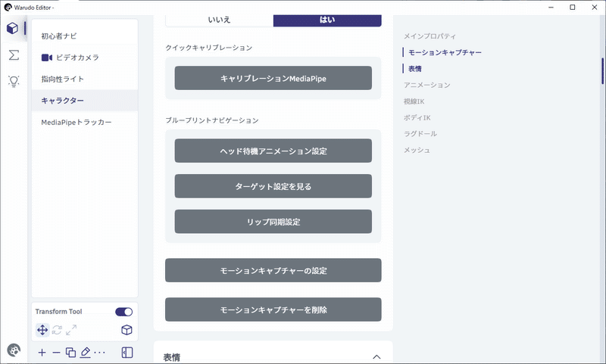This screenshot has width=606, height=364.
Task: Click the palette icon at sidebar bottom
Action: tap(14, 350)
